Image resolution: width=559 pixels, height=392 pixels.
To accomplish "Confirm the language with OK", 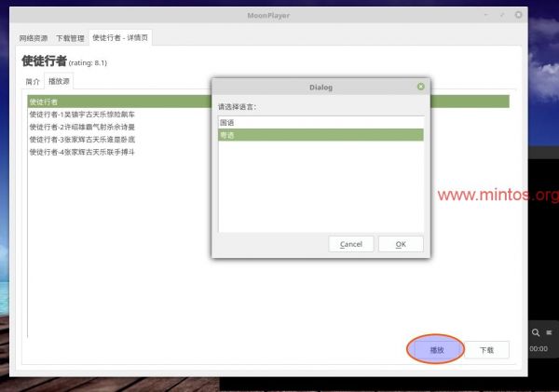I will 401,244.
